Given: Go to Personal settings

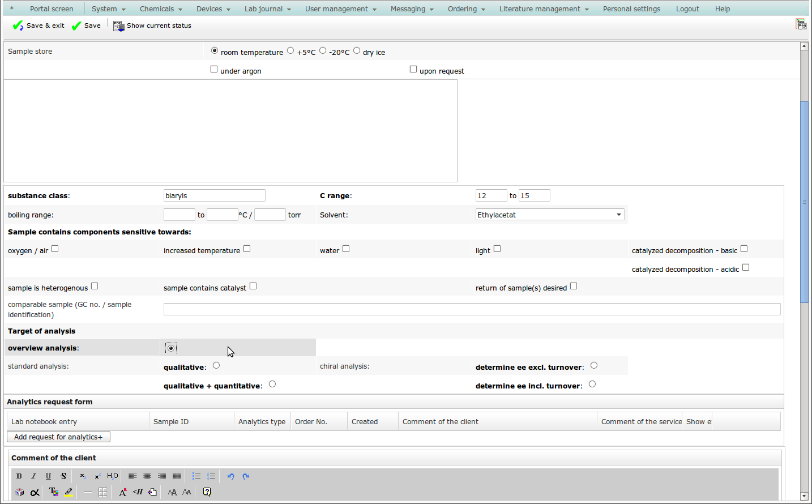Looking at the screenshot, I should [x=631, y=9].
